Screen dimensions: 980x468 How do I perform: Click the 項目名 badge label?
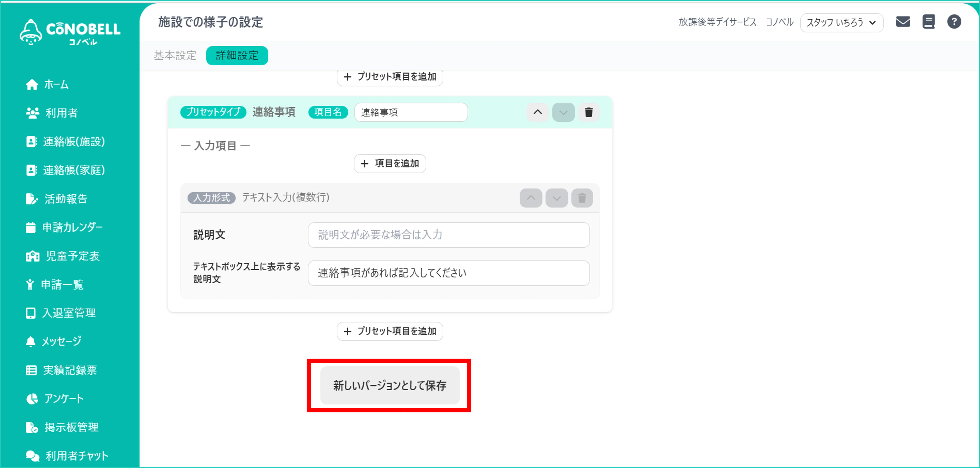click(328, 112)
